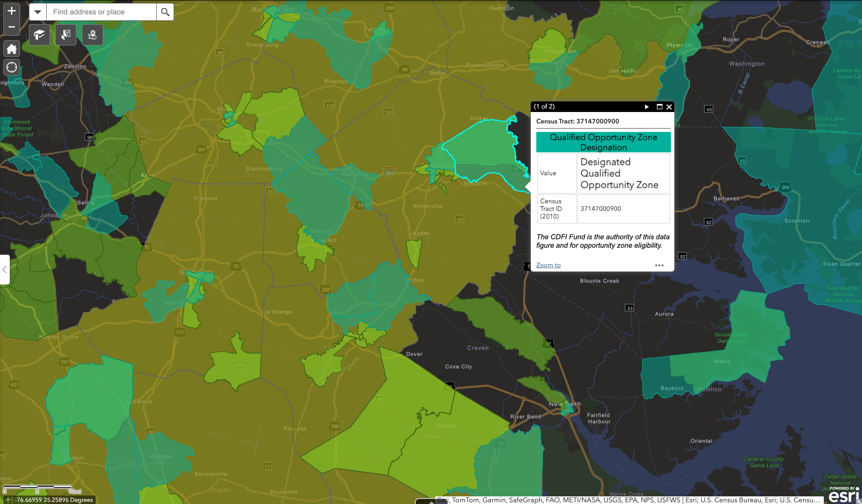
Task: Enable click-to-get-coordinates crosshair button
Action: pyautogui.click(x=7, y=500)
